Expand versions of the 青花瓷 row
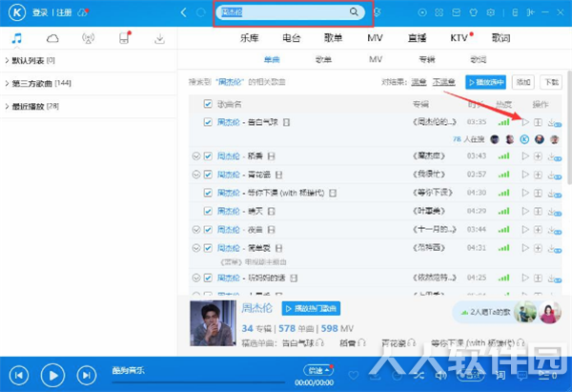Viewport: 572px width, 392px height. (x=195, y=175)
